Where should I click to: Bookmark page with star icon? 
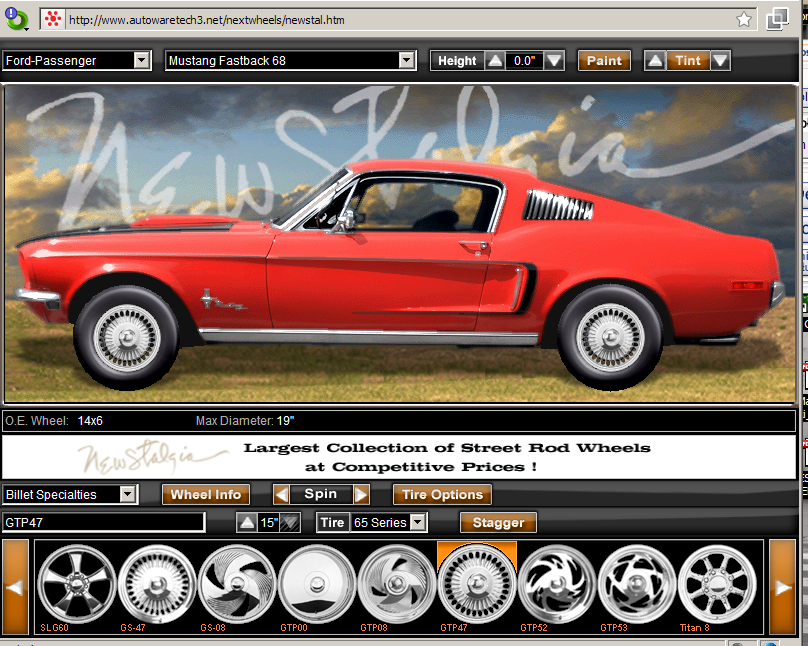tap(744, 19)
